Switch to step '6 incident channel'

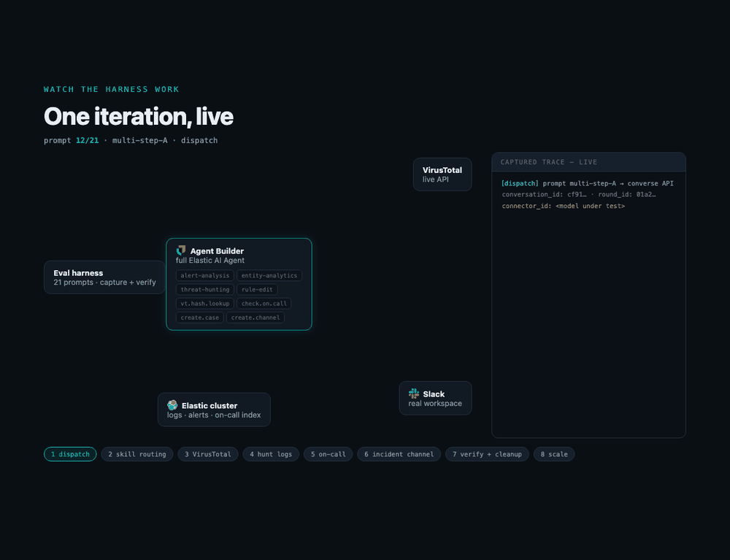pos(399,454)
